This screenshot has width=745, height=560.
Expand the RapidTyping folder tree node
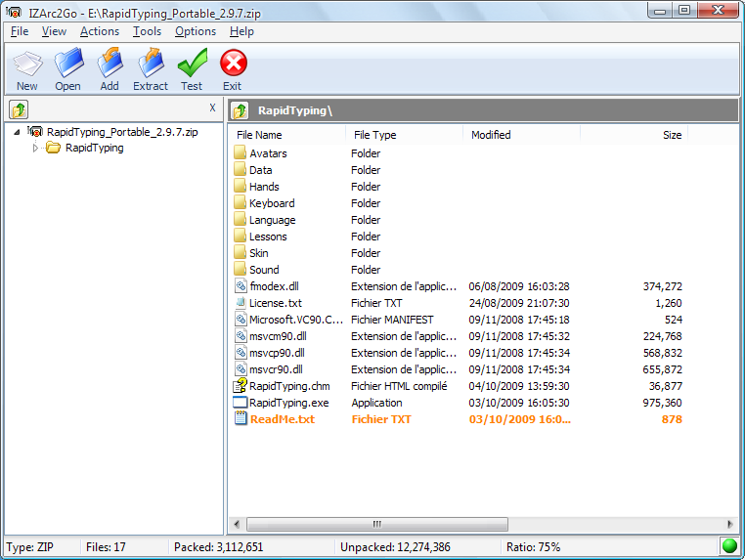[x=34, y=149]
